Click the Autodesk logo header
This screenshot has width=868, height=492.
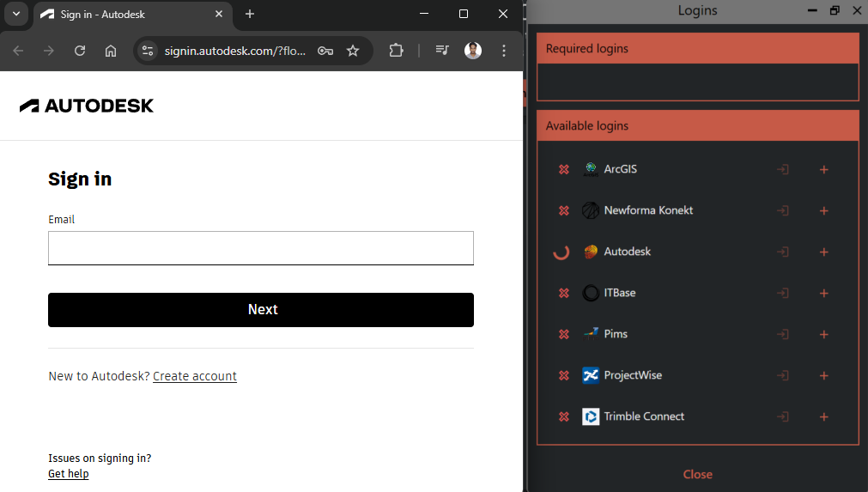click(87, 106)
